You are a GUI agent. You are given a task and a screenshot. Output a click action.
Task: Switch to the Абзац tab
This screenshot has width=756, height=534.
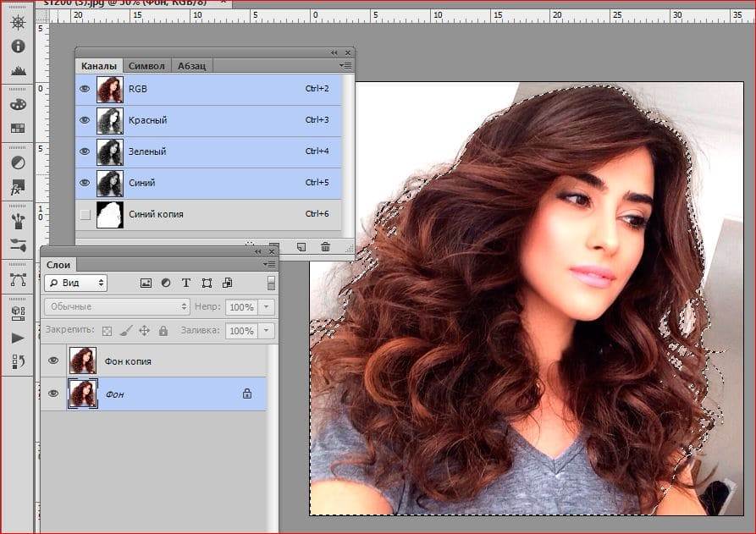192,66
